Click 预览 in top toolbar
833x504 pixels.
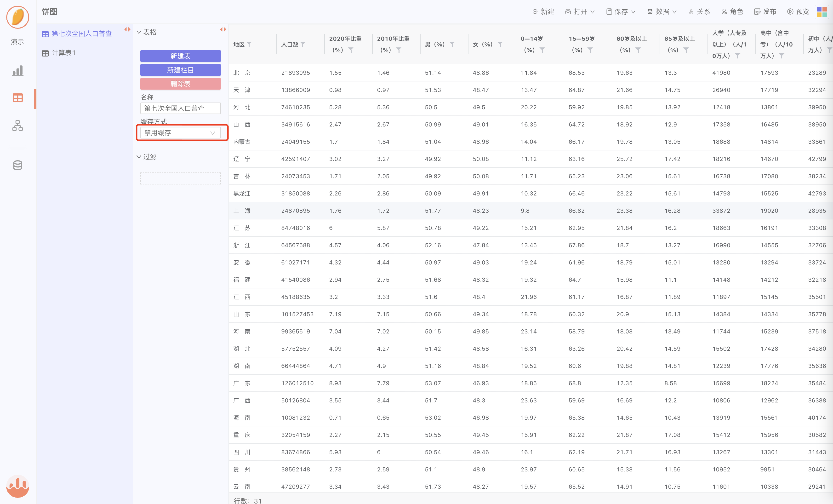pyautogui.click(x=798, y=12)
